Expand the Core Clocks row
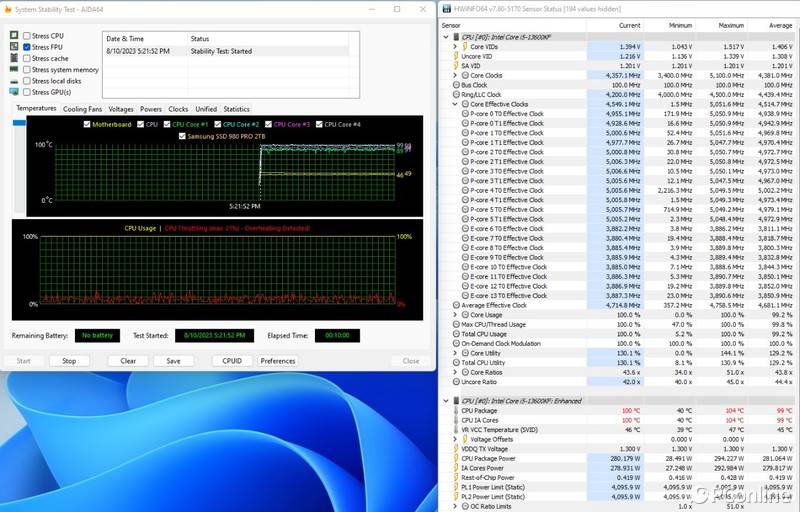The image size is (800, 512). 455,75
